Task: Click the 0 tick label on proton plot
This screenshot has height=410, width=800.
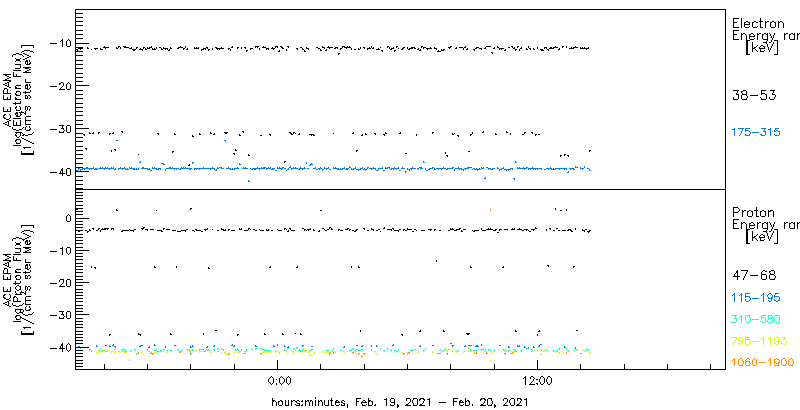Action: 70,218
